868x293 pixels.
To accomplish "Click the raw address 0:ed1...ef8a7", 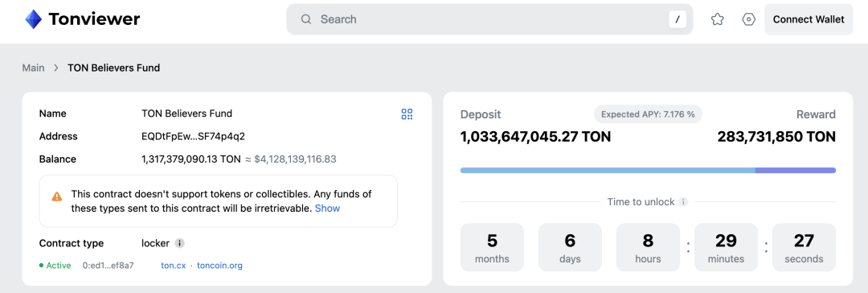I will 108,266.
